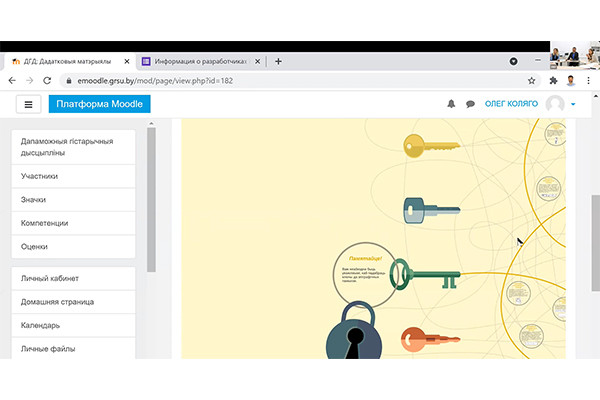Expand the user menu dropdown arrow

tap(574, 104)
